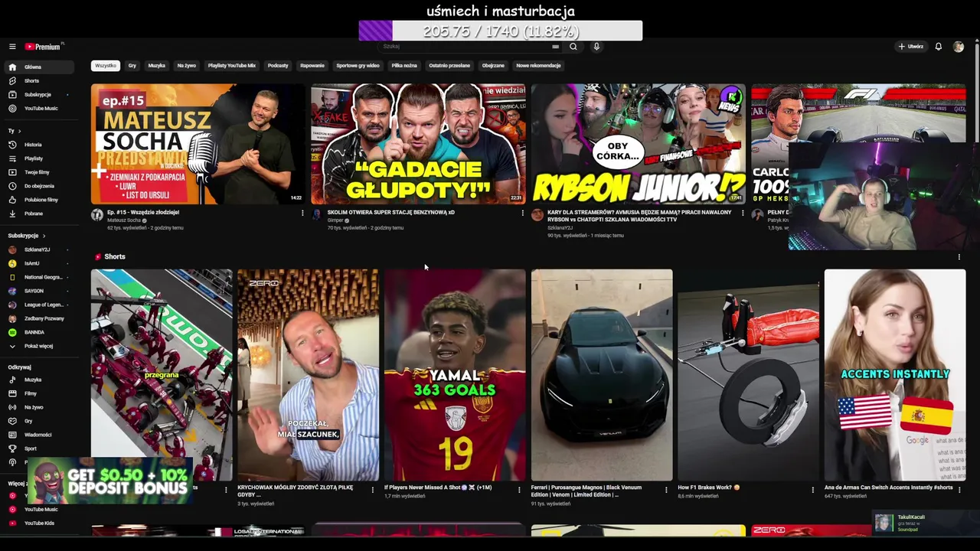Open options for KRYCHOWIAK short
This screenshot has width=980, height=551.
373,489
